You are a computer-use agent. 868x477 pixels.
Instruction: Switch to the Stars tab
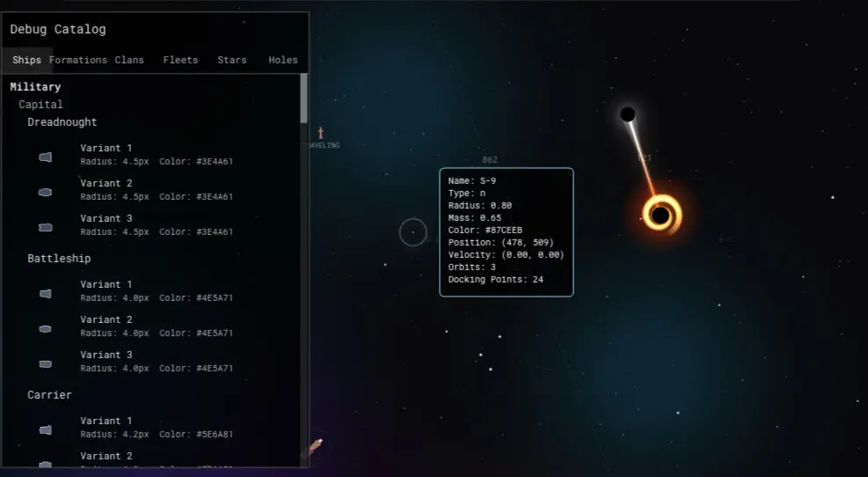(232, 60)
